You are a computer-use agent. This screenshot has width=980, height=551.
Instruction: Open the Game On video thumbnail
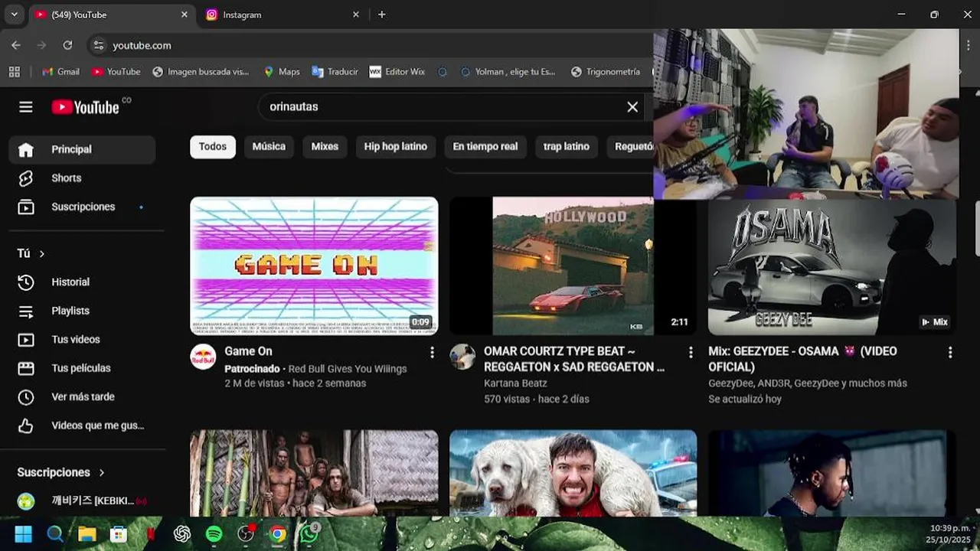pos(314,266)
